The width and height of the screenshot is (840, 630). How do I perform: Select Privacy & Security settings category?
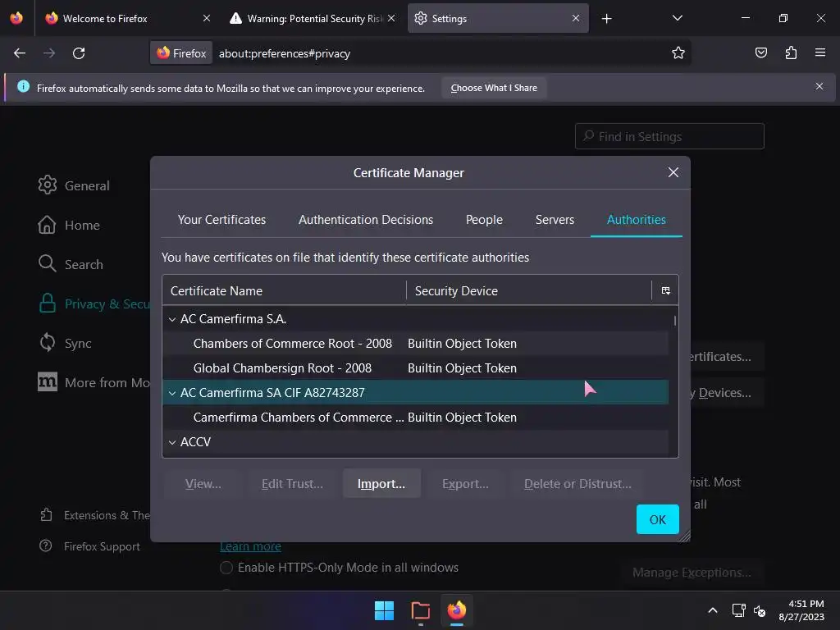pyautogui.click(x=94, y=304)
